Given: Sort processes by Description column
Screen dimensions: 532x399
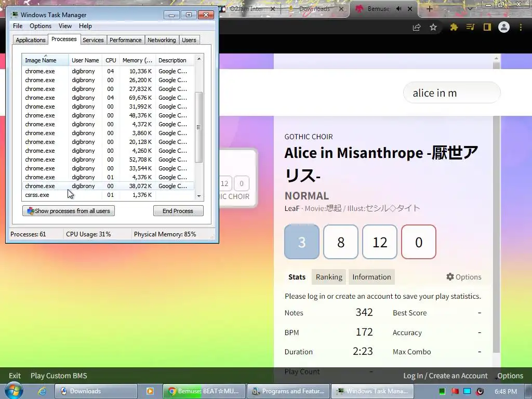Looking at the screenshot, I should [x=175, y=60].
